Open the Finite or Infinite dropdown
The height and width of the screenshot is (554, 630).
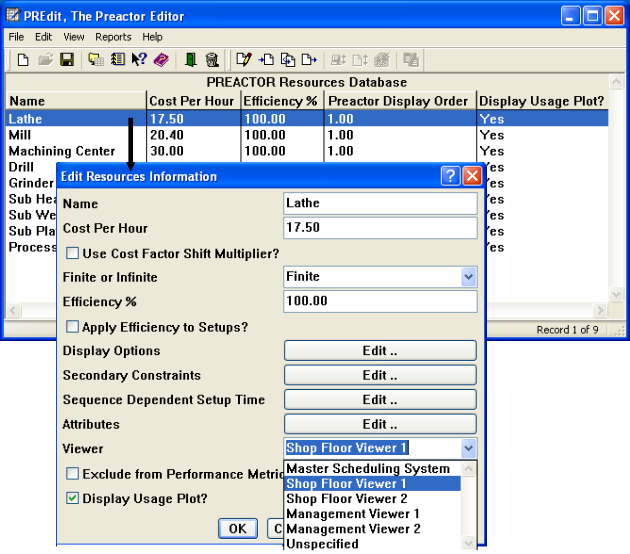click(468, 277)
